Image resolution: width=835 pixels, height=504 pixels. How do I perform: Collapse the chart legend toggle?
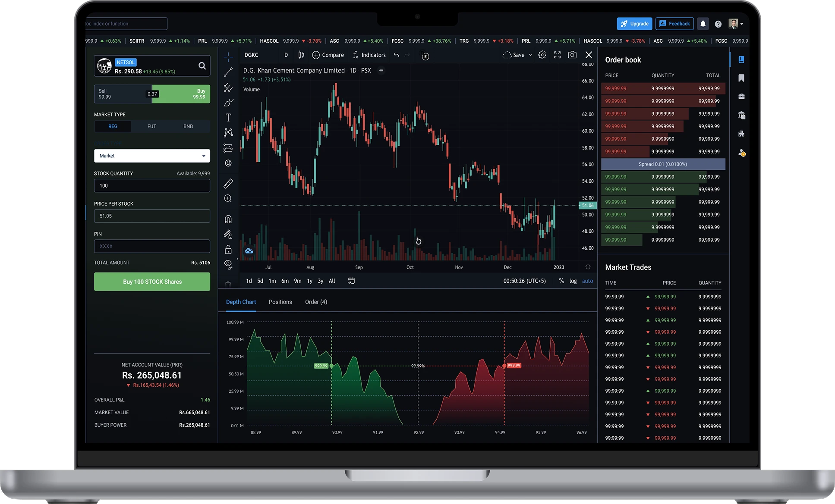381,70
